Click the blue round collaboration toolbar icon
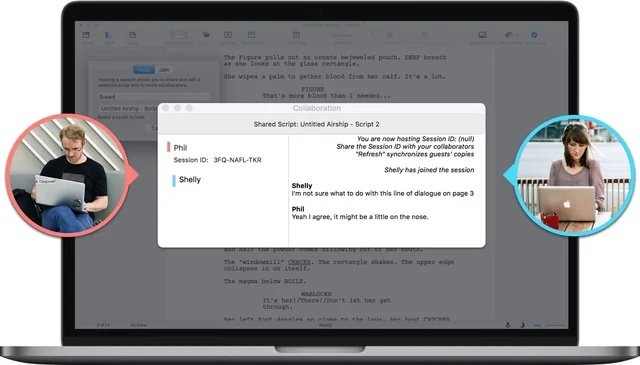The image size is (640, 365). [534, 35]
